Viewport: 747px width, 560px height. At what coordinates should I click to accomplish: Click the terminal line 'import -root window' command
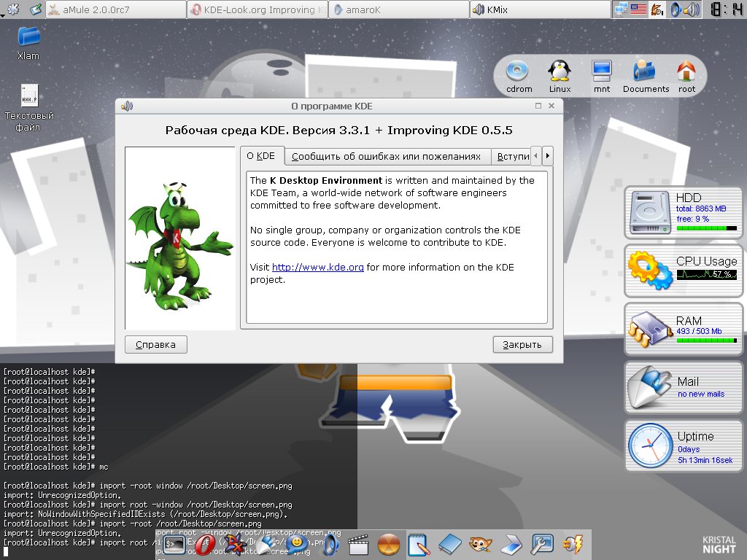coord(196,486)
